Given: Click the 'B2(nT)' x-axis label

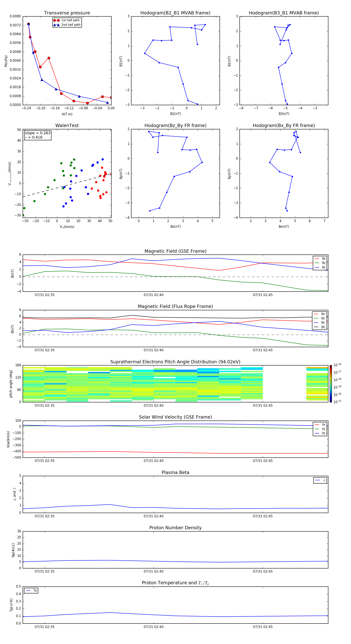Looking at the screenshot, I should click(x=175, y=114).
